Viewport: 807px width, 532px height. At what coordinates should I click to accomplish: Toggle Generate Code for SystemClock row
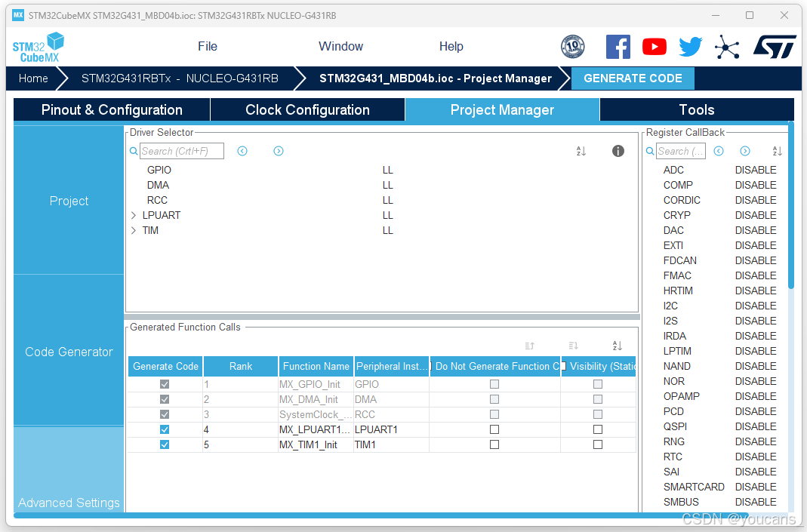(165, 414)
